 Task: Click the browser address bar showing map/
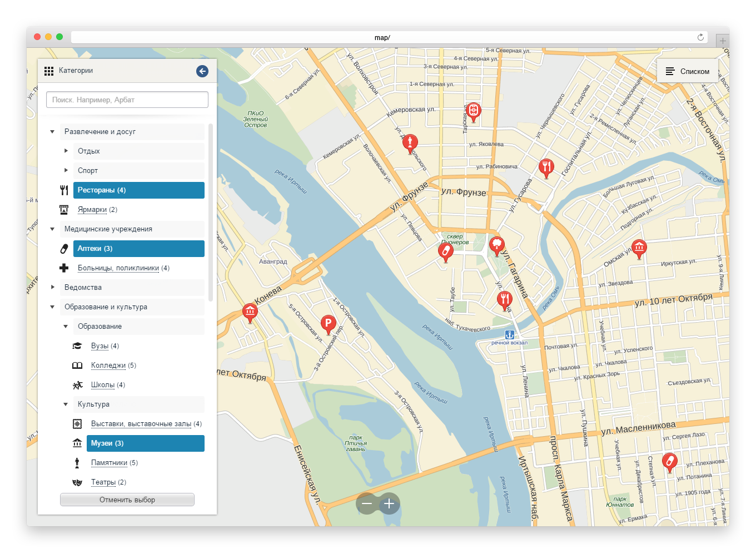(389, 37)
